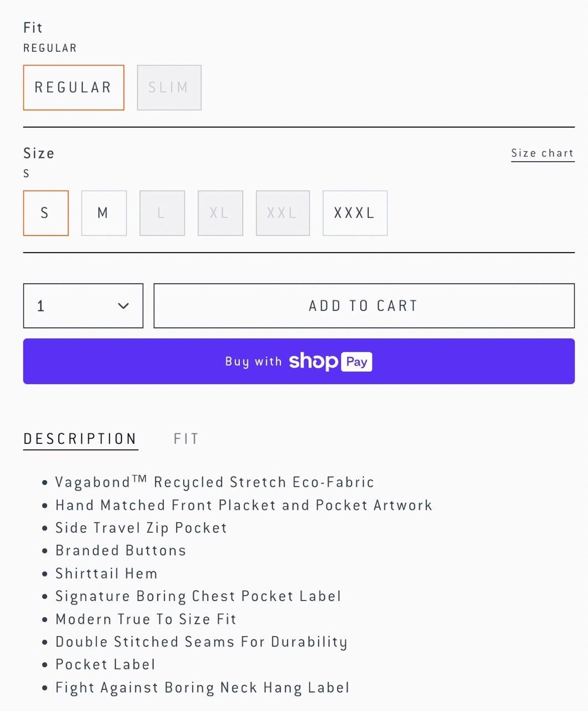This screenshot has width=588, height=711.
Task: Select size XXXL
Action: click(355, 213)
